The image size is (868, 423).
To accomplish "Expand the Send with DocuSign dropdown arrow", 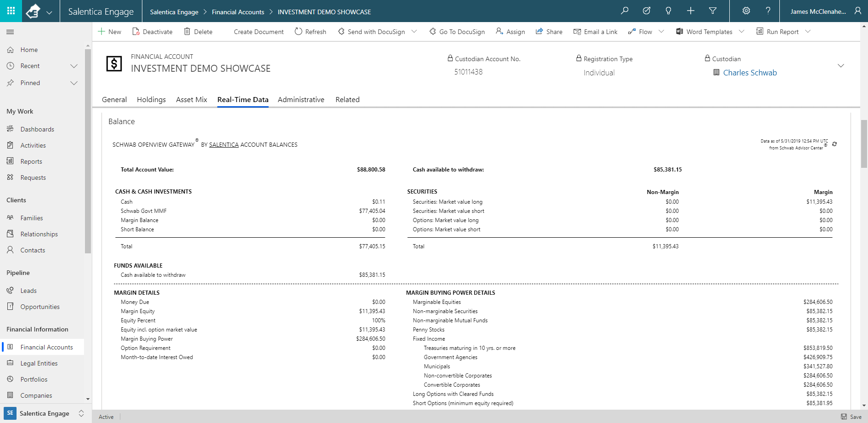I will pyautogui.click(x=414, y=32).
